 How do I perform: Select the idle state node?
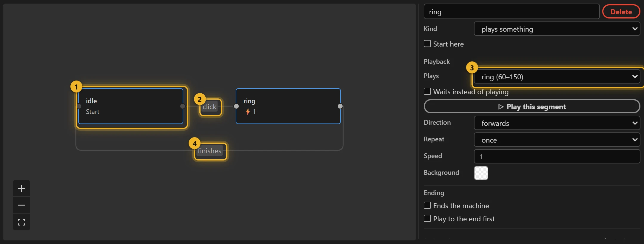coord(131,106)
